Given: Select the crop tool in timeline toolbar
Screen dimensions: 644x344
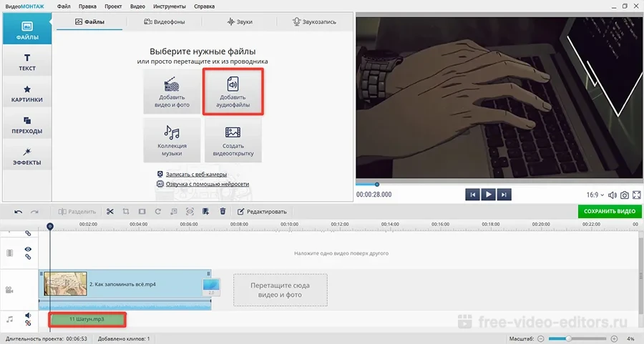Looking at the screenshot, I should click(126, 212).
